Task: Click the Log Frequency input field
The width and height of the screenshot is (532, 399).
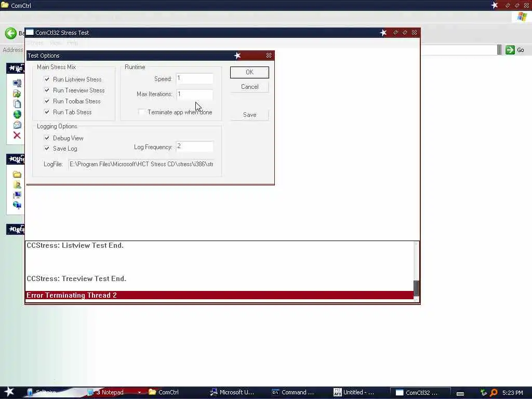Action: [x=194, y=147]
